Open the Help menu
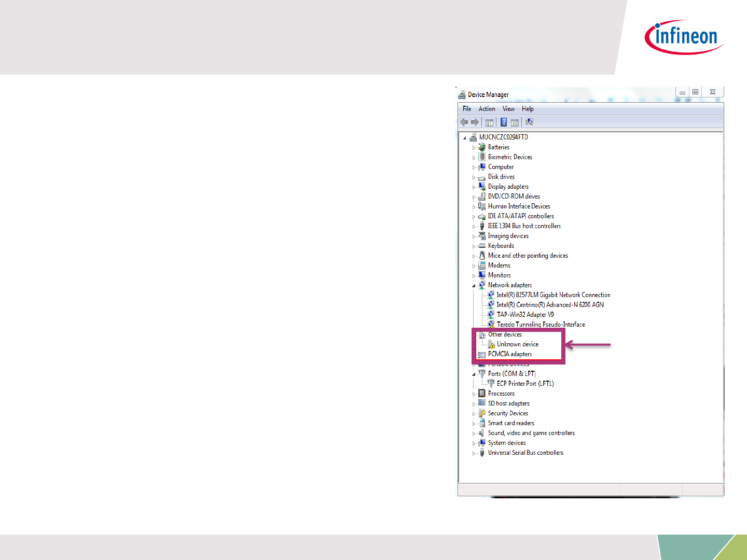The image size is (747, 560). tap(528, 109)
